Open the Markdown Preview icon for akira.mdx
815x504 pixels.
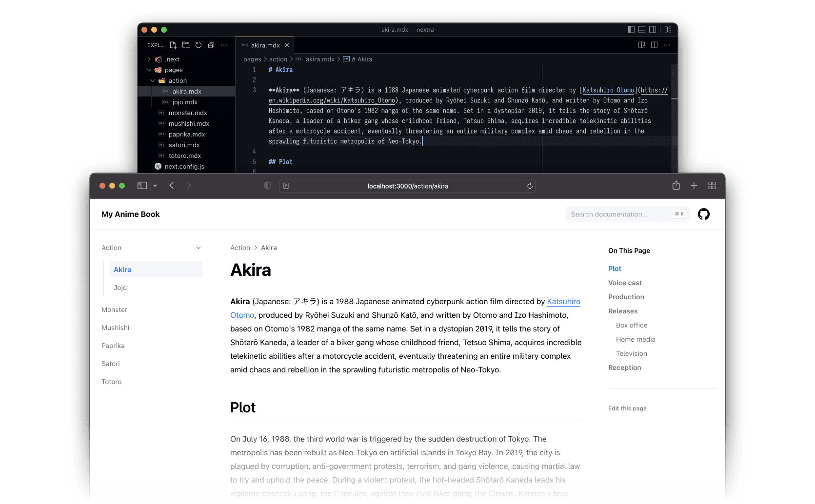(x=641, y=45)
